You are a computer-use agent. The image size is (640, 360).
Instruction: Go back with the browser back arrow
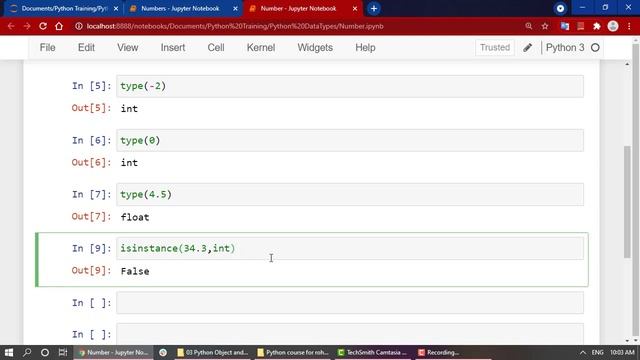point(11,26)
